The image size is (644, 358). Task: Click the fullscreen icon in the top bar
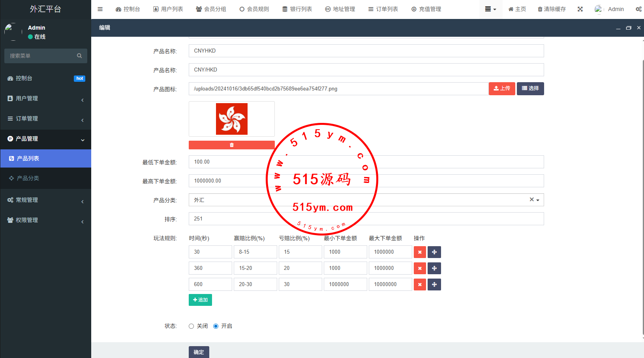580,9
